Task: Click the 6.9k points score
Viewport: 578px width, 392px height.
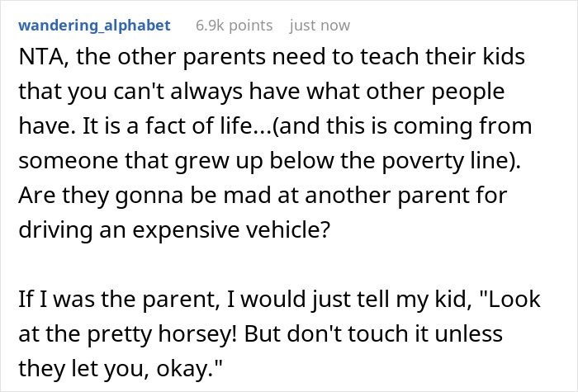Action: pos(234,26)
